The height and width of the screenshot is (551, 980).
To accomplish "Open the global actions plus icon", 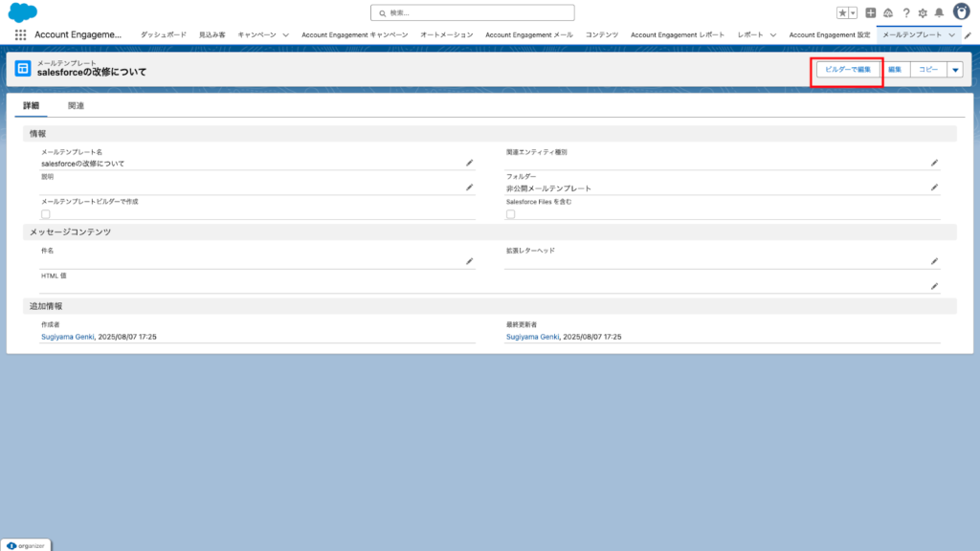I will (x=871, y=12).
